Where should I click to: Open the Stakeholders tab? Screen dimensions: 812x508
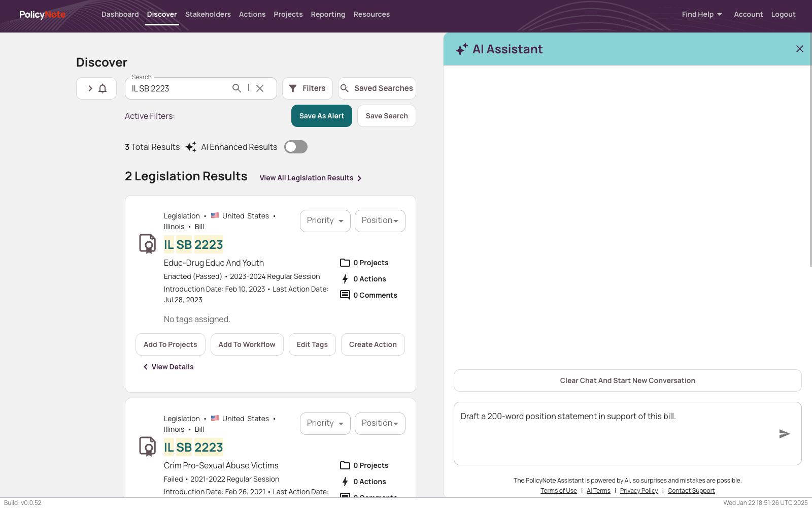208,14
